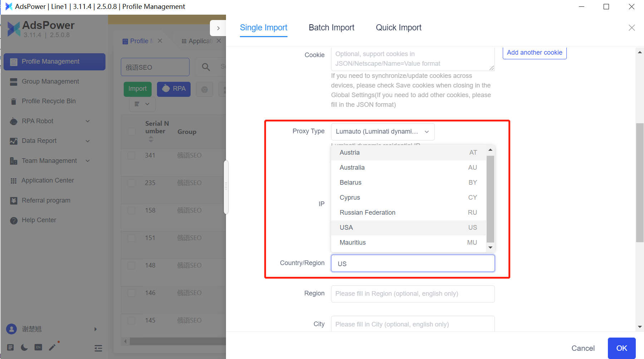The image size is (644, 359).
Task: Click the Add another cookie button
Action: coord(535,53)
